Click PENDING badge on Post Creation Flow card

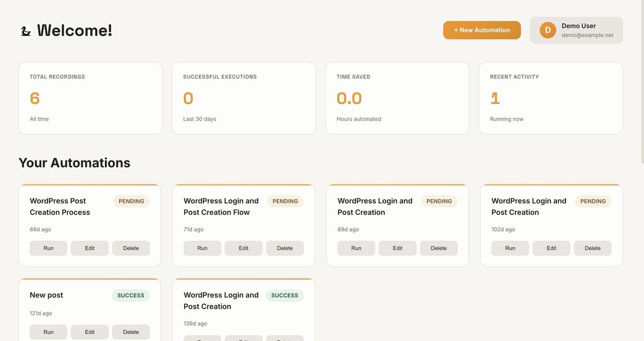tap(286, 201)
